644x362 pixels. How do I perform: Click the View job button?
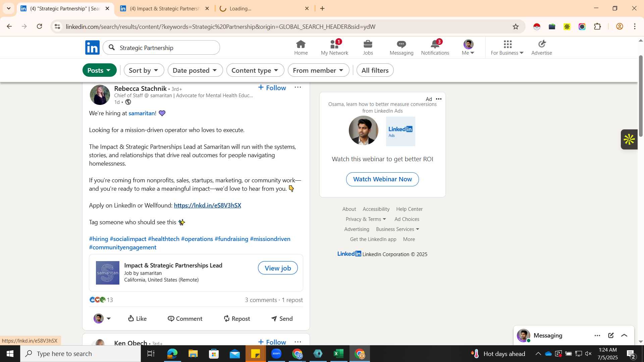tap(278, 268)
